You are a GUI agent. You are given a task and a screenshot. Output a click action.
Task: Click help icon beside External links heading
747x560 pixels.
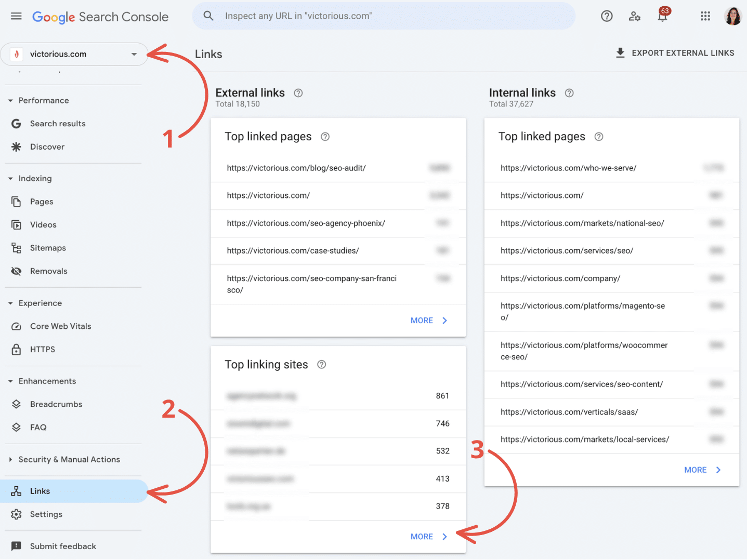point(298,93)
